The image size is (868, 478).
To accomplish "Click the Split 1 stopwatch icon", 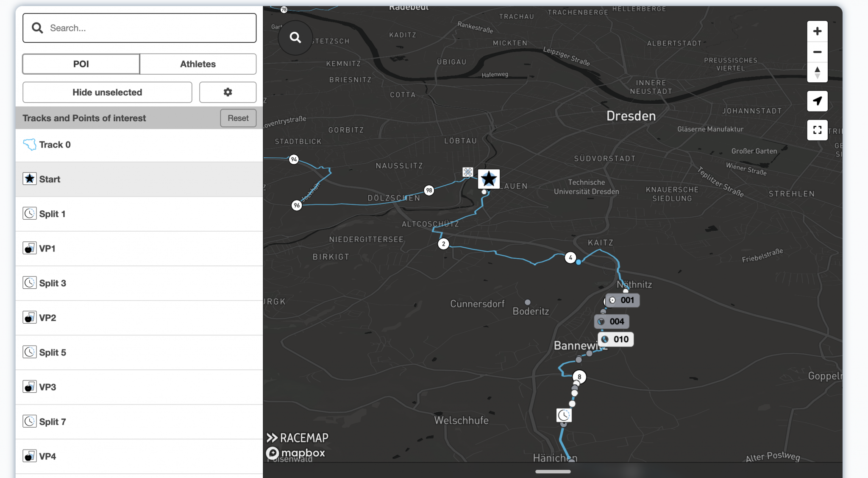I will [x=29, y=213].
